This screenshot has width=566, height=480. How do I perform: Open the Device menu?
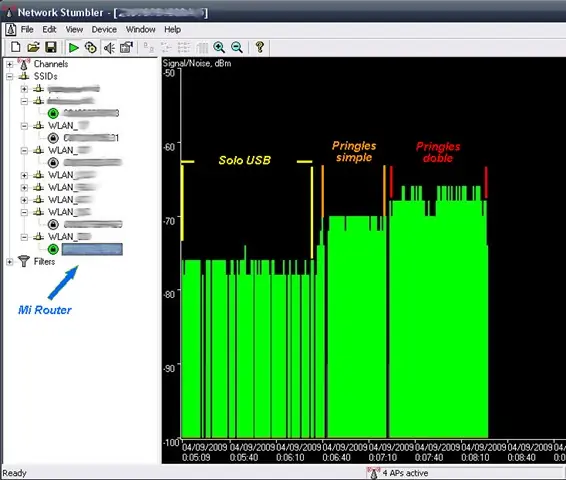tap(104, 30)
